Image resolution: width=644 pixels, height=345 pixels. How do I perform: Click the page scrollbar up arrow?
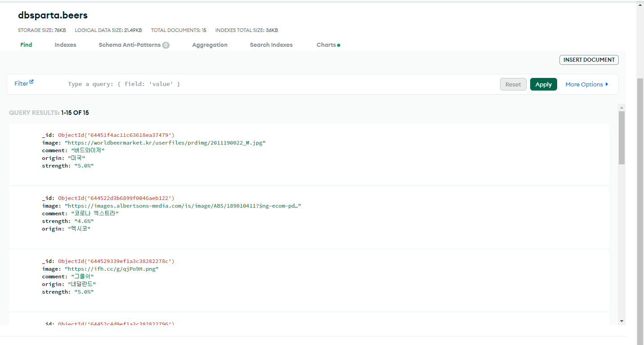pos(640,5)
